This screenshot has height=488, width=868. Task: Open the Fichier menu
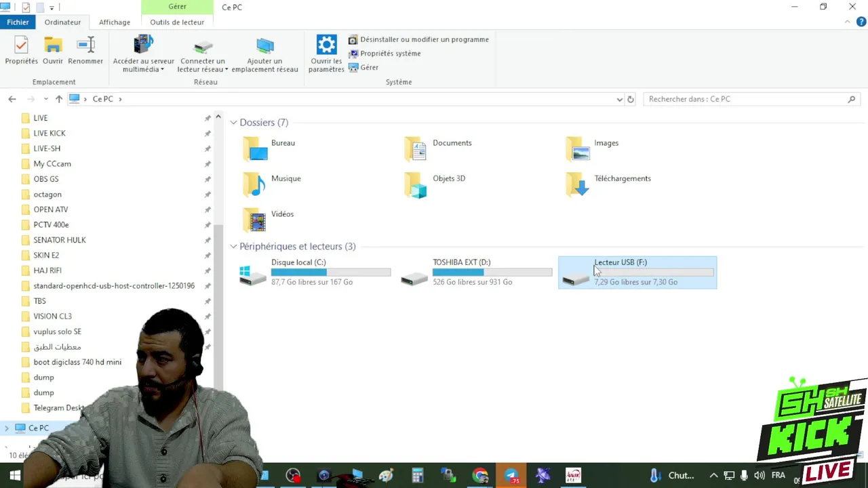click(x=18, y=22)
